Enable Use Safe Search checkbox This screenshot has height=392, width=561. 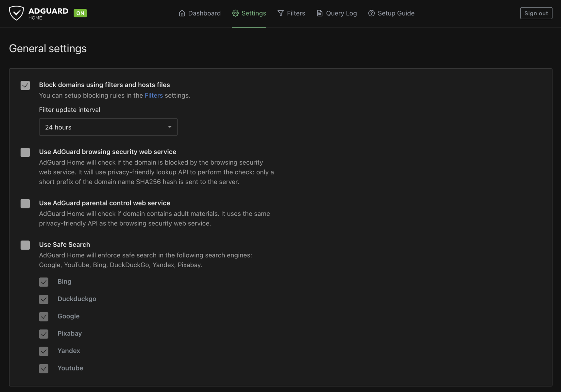[x=25, y=245]
